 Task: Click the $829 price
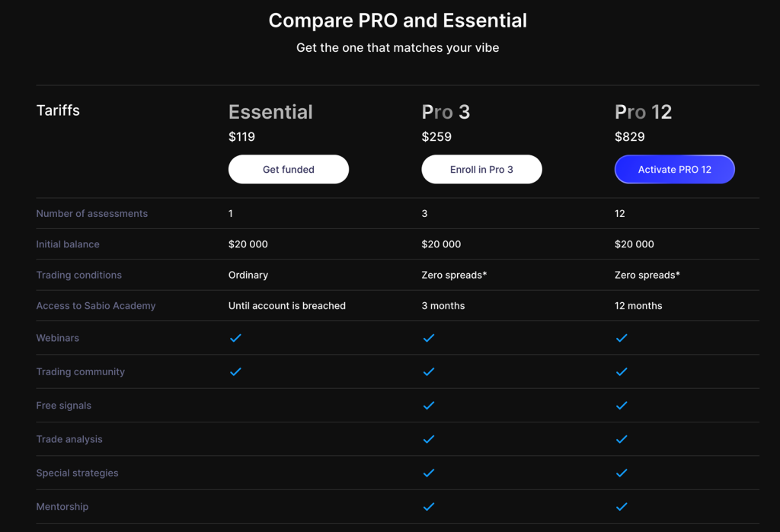(x=630, y=137)
